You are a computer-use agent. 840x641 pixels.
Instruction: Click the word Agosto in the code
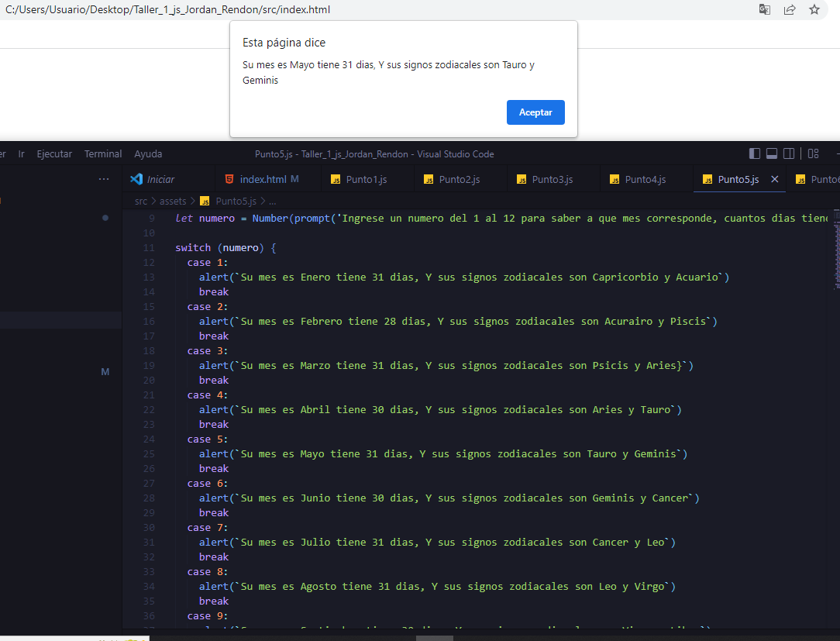318,586
